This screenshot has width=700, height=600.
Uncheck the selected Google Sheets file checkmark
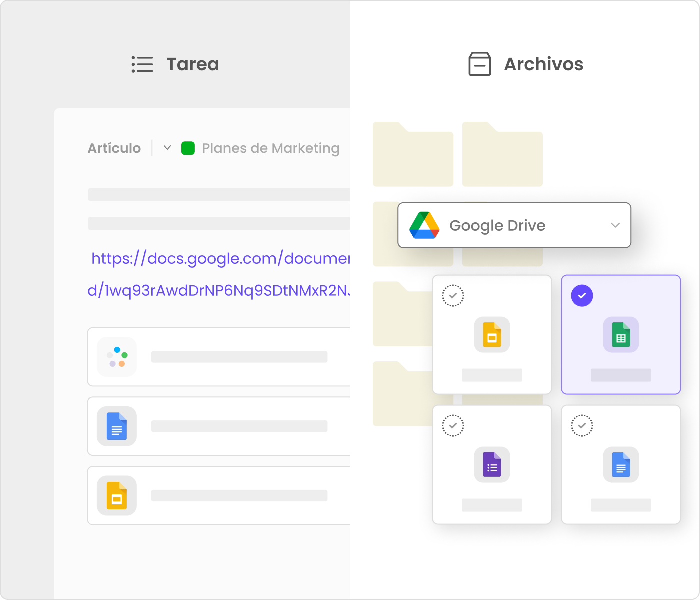[x=582, y=296]
